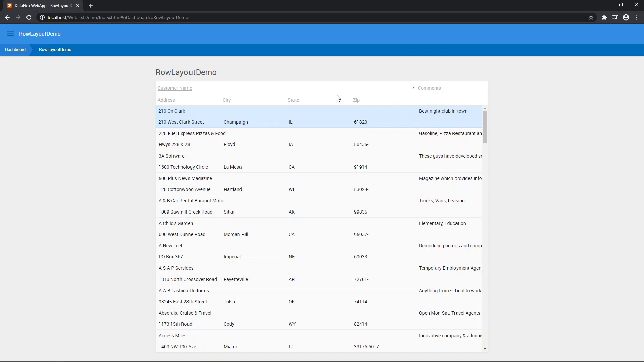This screenshot has height=362, width=644.
Task: Open Chrome profile account icon
Action: click(x=626, y=17)
